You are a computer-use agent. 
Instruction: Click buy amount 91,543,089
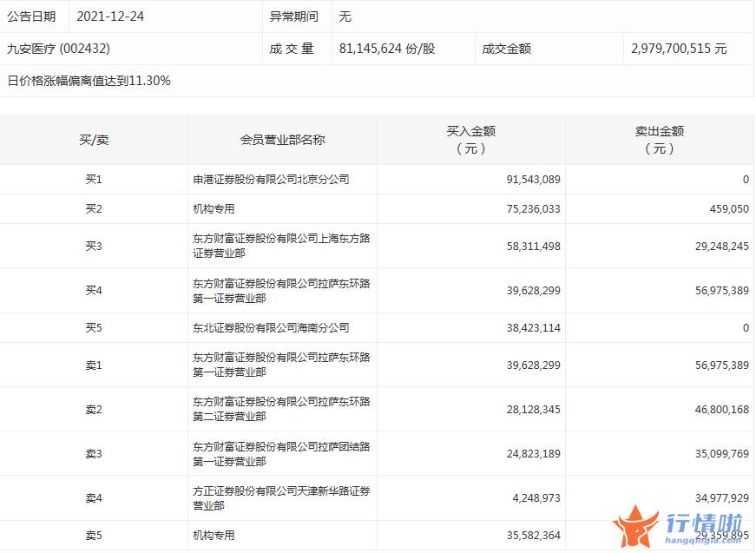point(533,180)
